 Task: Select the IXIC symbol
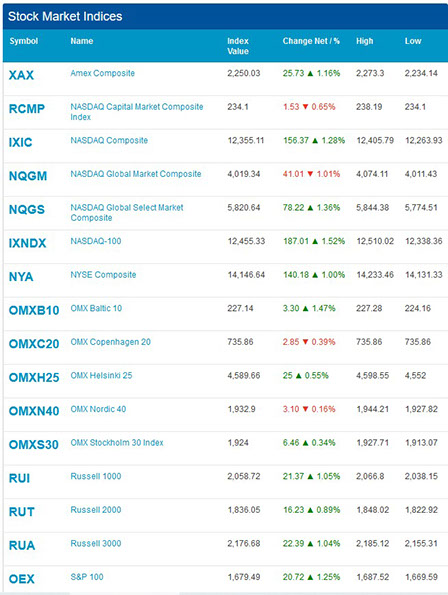pos(20,142)
